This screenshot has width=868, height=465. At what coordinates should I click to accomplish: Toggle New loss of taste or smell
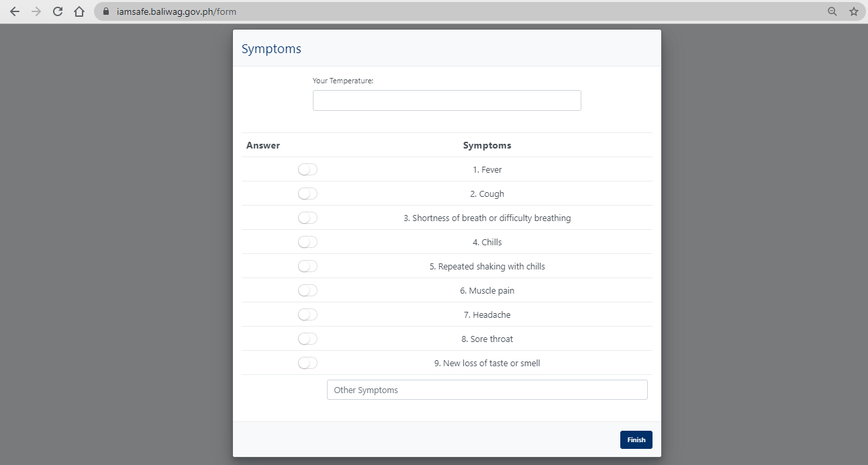coord(307,363)
